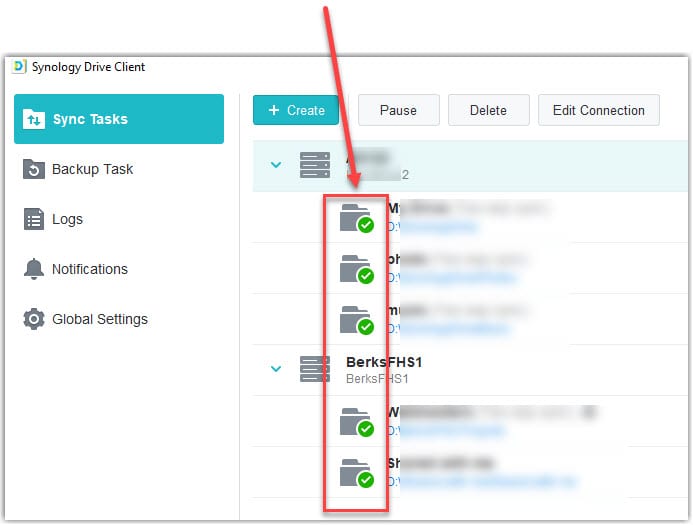Open Edit Connection
This screenshot has height=525, width=693.
click(x=598, y=110)
